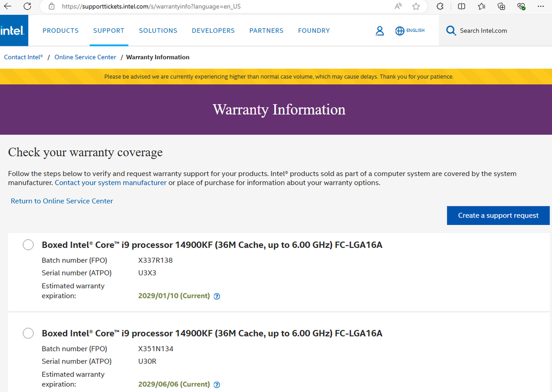Open the Favorites list icon
The height and width of the screenshot is (392, 552).
(481, 6)
